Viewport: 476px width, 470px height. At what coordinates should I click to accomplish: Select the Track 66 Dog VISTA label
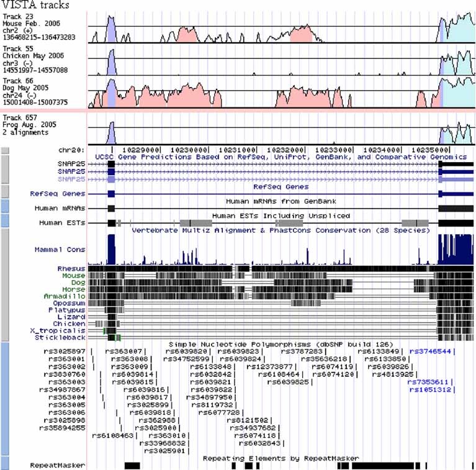click(x=35, y=91)
